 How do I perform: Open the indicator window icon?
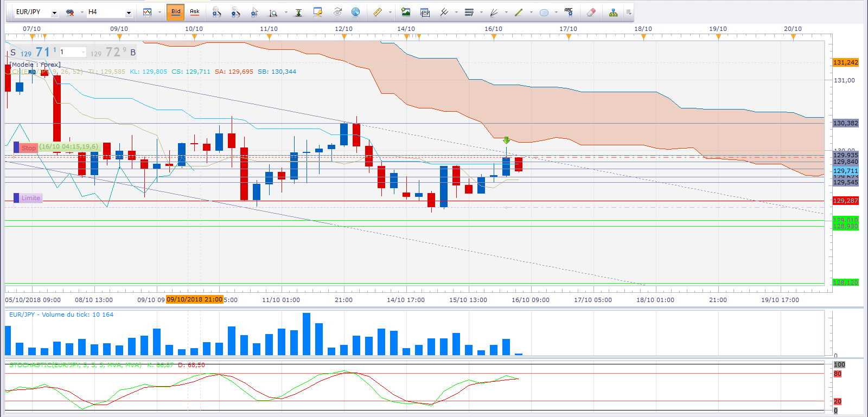click(425, 12)
